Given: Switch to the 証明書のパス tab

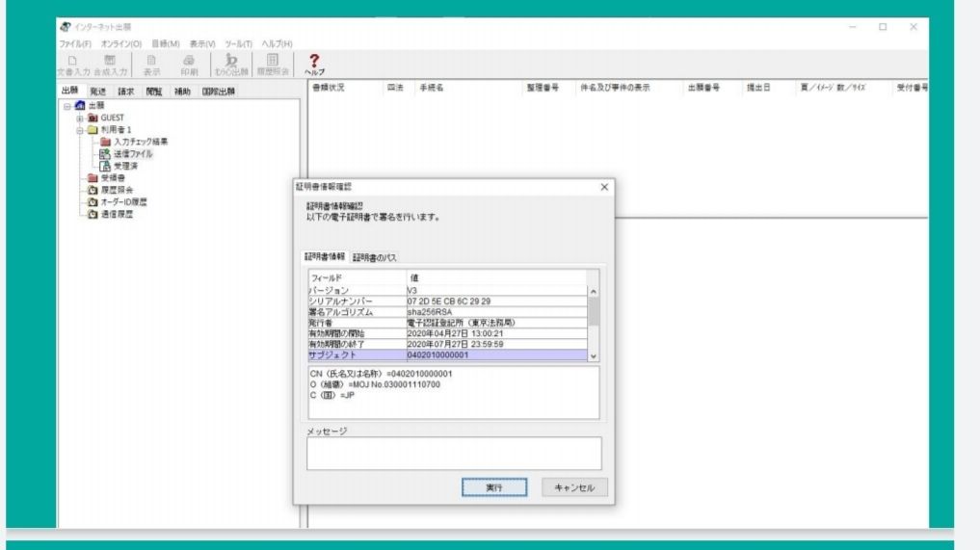Looking at the screenshot, I should tap(374, 257).
